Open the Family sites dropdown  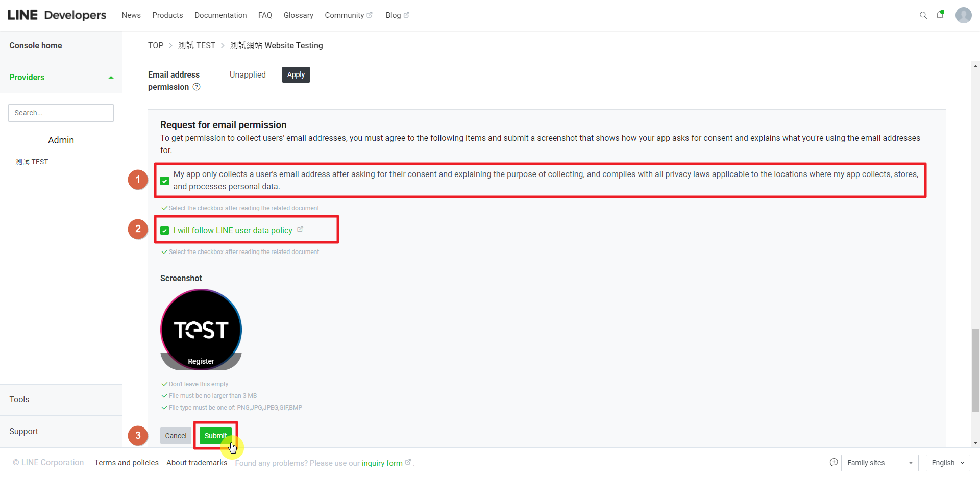tap(879, 463)
